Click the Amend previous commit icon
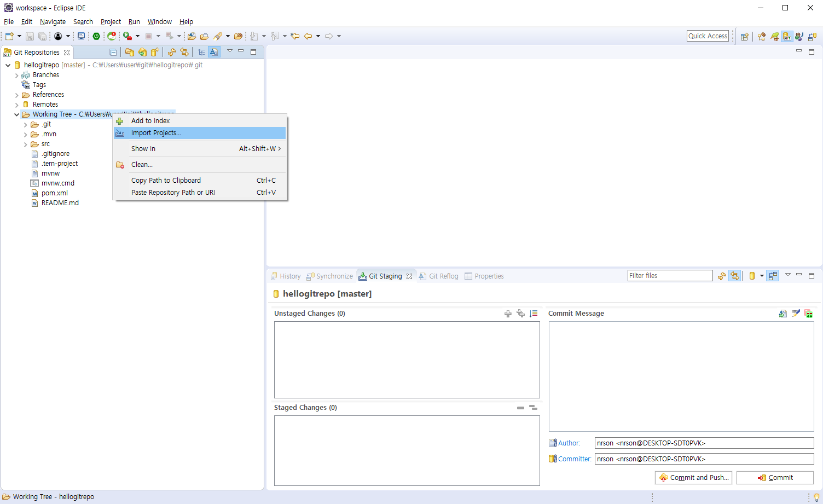Image resolution: width=823 pixels, height=504 pixels. click(783, 314)
